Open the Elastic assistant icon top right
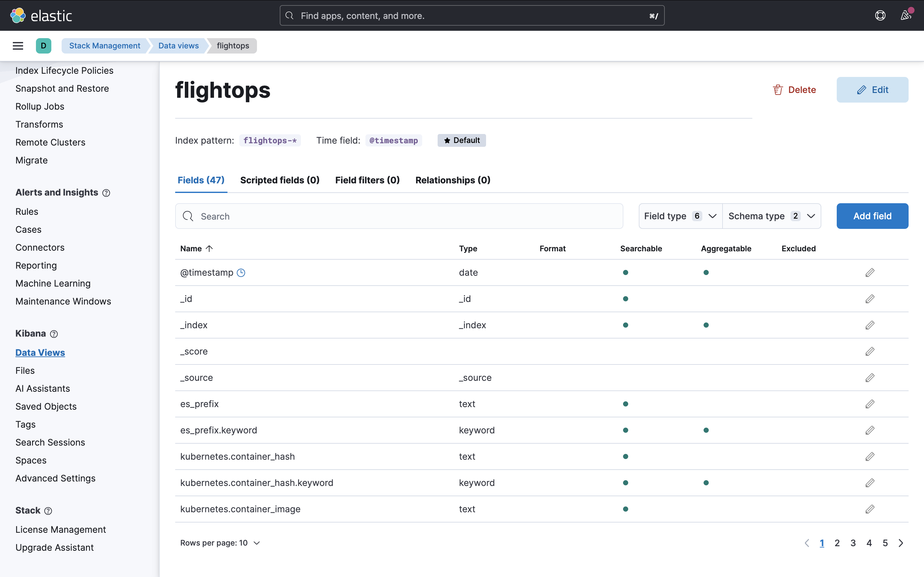924x577 pixels. coord(880,15)
